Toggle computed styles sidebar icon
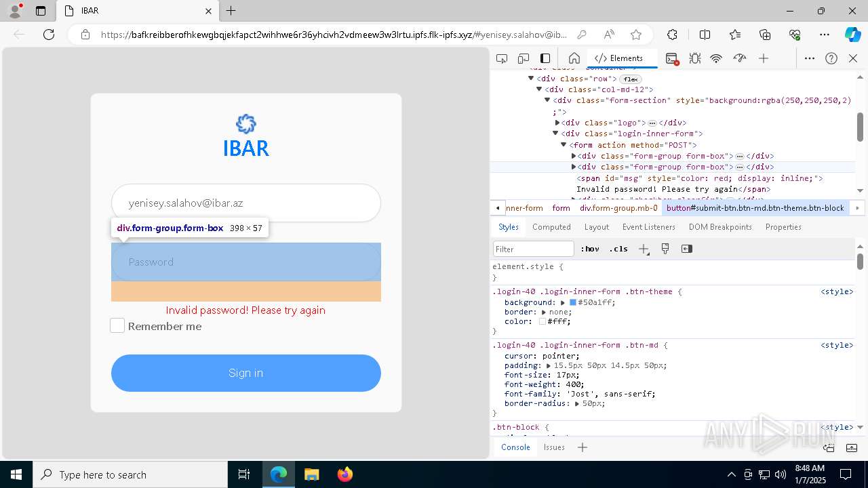Viewport: 868px width, 488px height. point(687,249)
